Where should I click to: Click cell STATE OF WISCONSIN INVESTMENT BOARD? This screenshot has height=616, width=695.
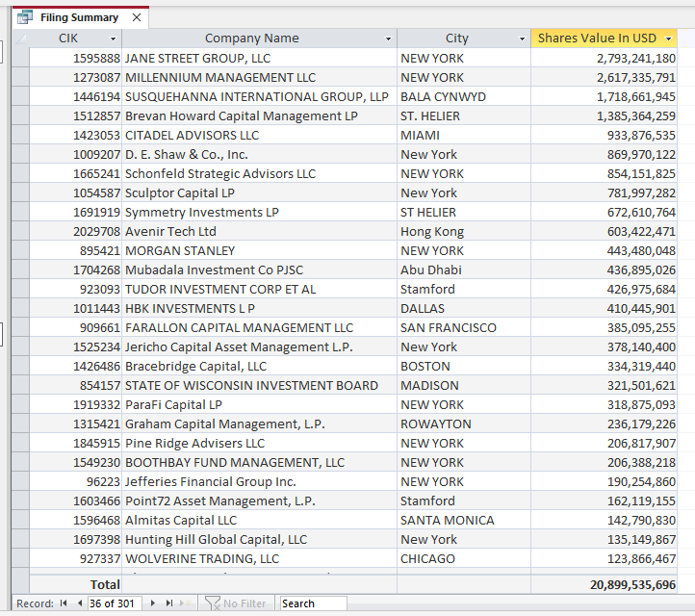point(259,386)
